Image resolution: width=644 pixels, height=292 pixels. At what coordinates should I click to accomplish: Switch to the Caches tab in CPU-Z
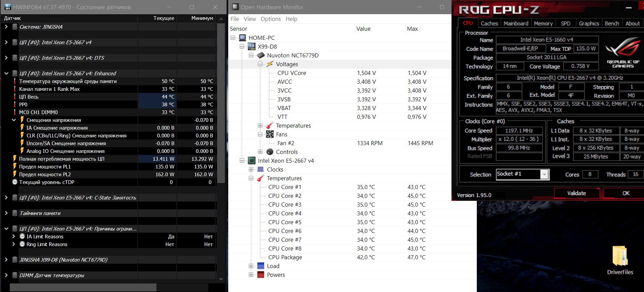coord(489,23)
